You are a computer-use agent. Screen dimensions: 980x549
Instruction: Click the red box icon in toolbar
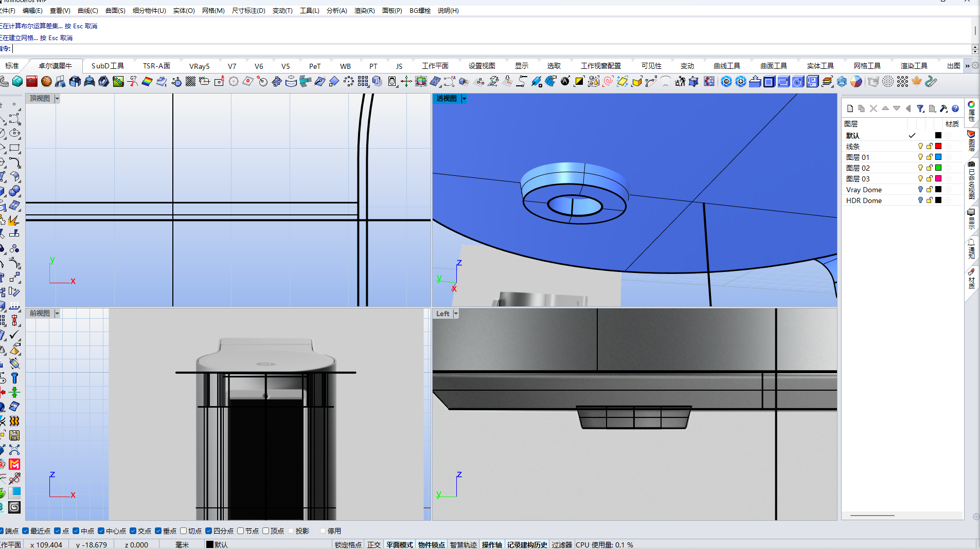32,81
